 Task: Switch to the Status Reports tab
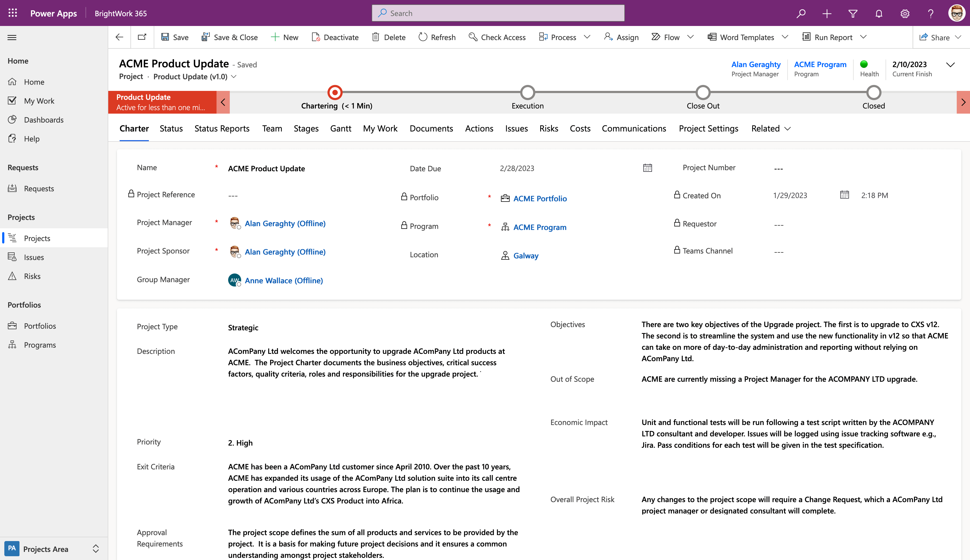222,129
